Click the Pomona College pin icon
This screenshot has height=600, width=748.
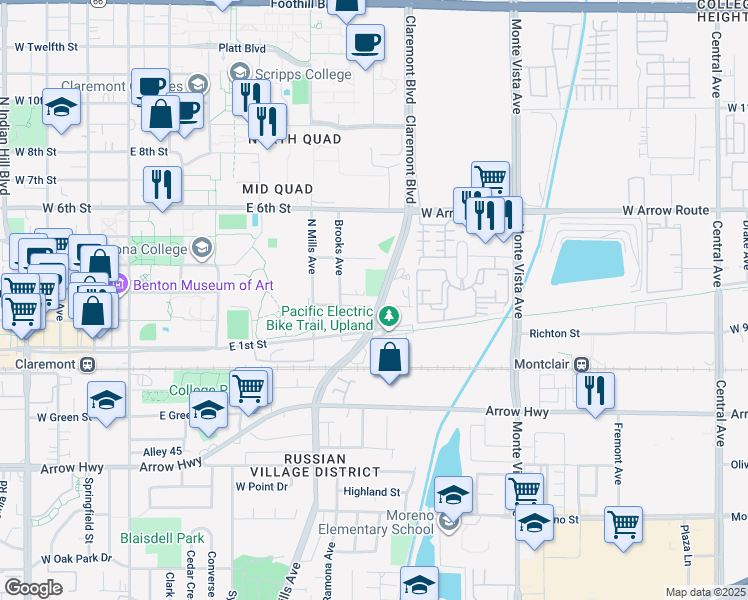(x=202, y=248)
